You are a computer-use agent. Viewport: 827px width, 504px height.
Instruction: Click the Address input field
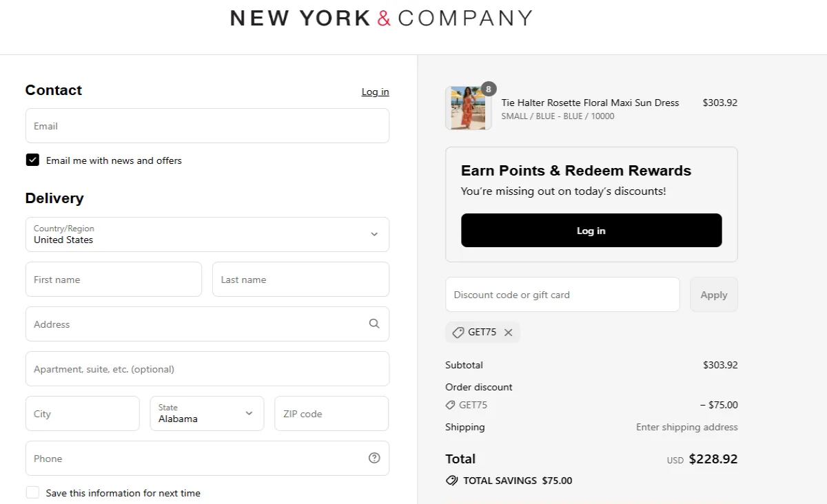coord(207,324)
